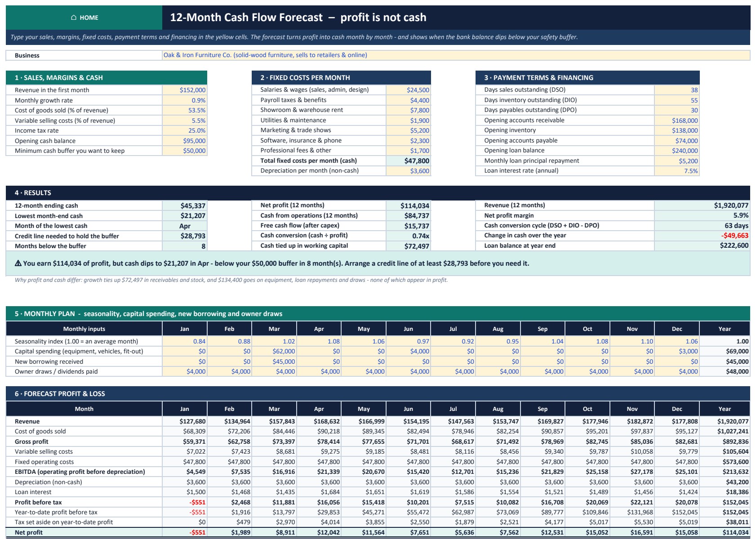Select Sep EBITDA value $21,829
Screen dimensions: 756x544
click(x=543, y=472)
